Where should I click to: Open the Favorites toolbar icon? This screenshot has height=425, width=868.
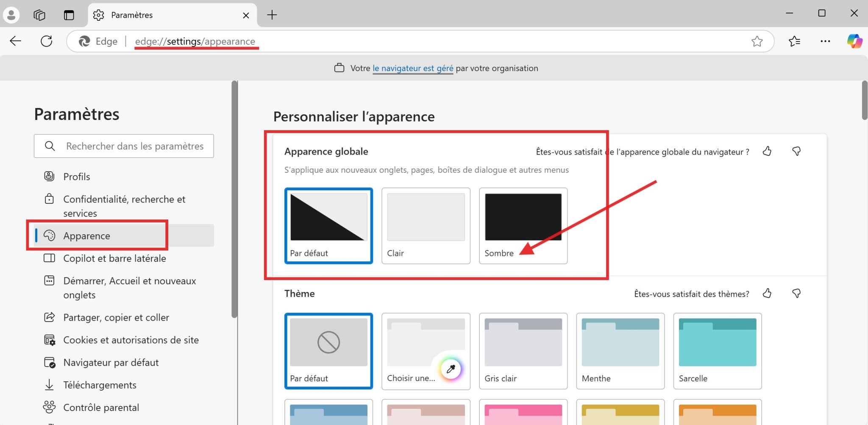point(795,41)
